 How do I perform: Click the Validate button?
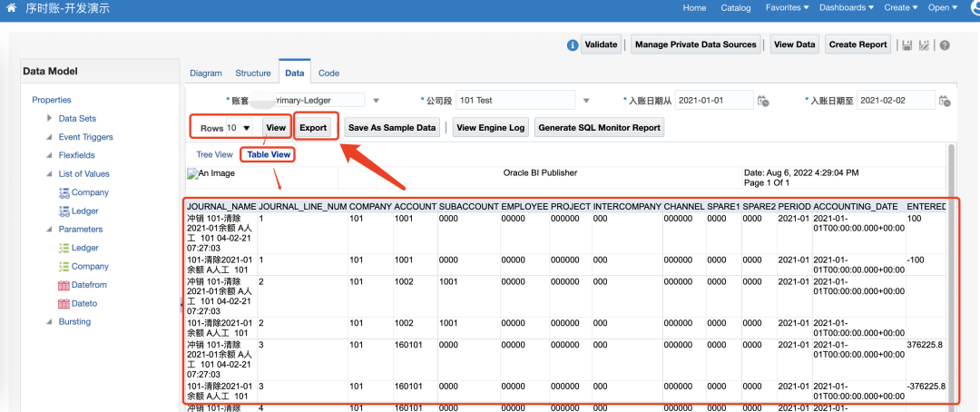tap(601, 44)
